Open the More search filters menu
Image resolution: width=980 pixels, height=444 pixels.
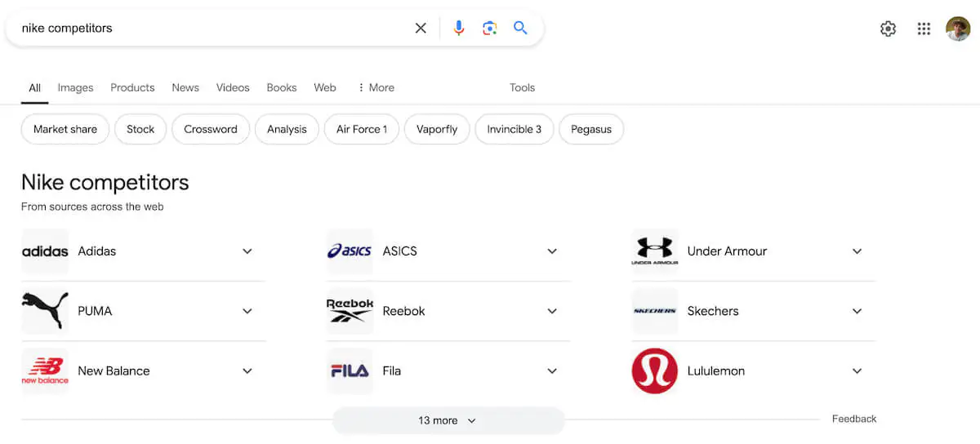click(x=376, y=87)
